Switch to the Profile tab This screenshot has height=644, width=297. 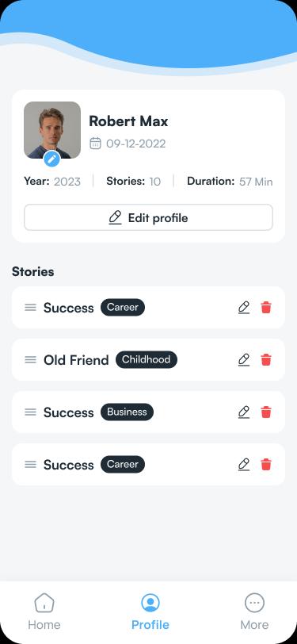[x=150, y=611]
